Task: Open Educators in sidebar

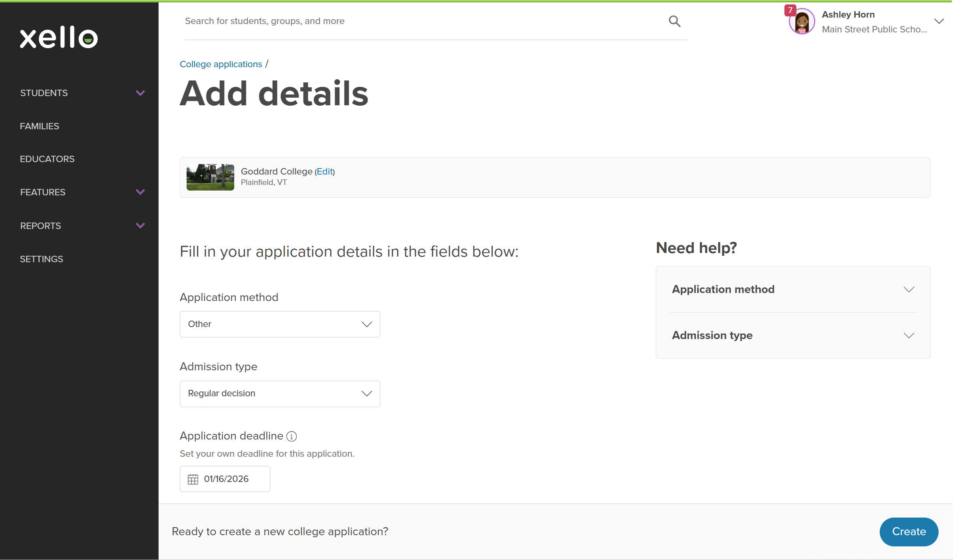Action: 47,159
